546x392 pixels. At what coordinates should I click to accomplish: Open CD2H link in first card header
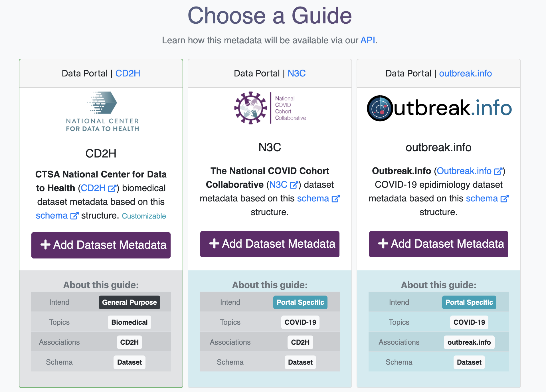tap(128, 73)
